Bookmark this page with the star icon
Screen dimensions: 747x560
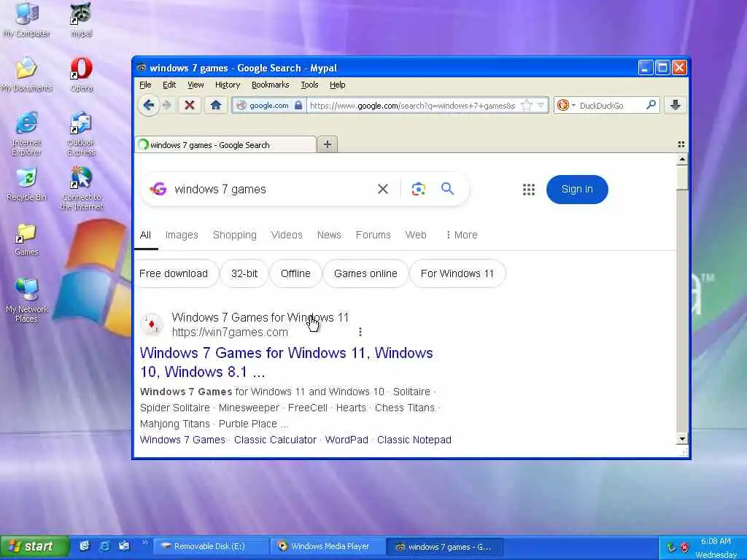tap(527, 105)
